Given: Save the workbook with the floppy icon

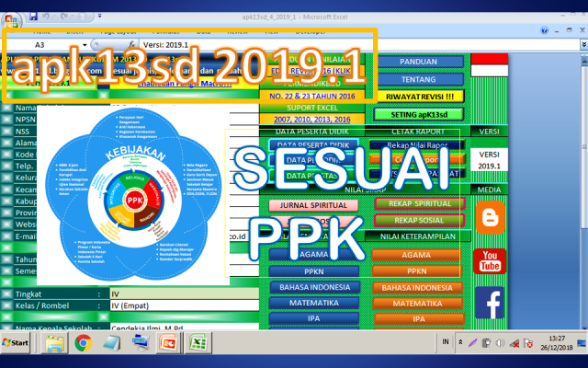Looking at the screenshot, I should (33, 17).
